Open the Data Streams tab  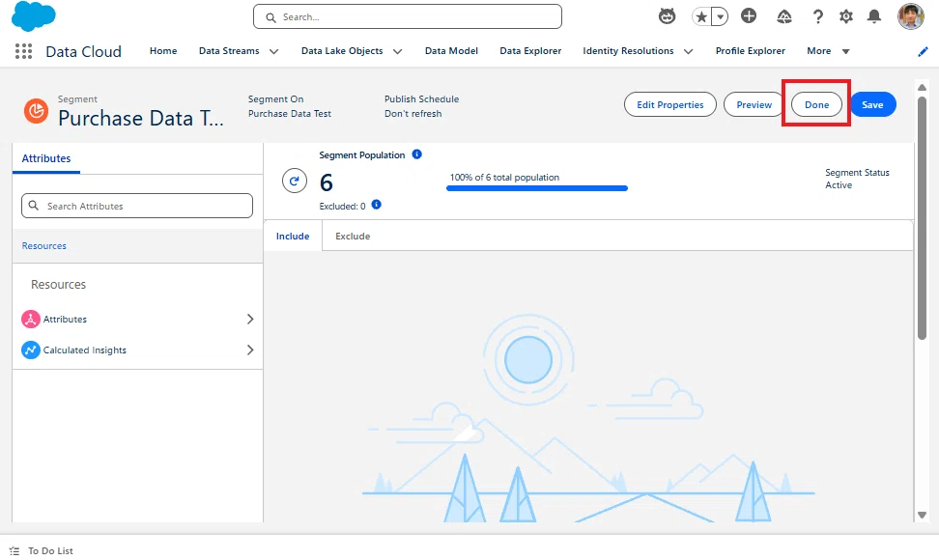pos(229,51)
